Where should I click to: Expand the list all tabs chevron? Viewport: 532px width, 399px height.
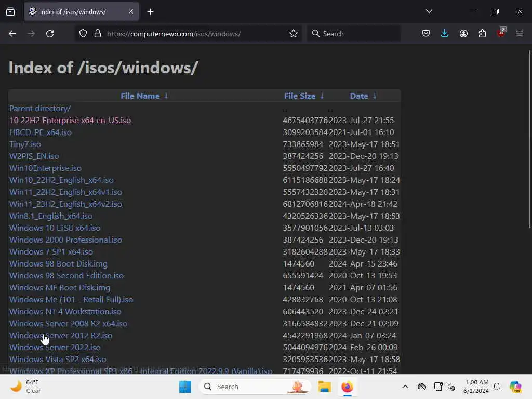pos(429,11)
